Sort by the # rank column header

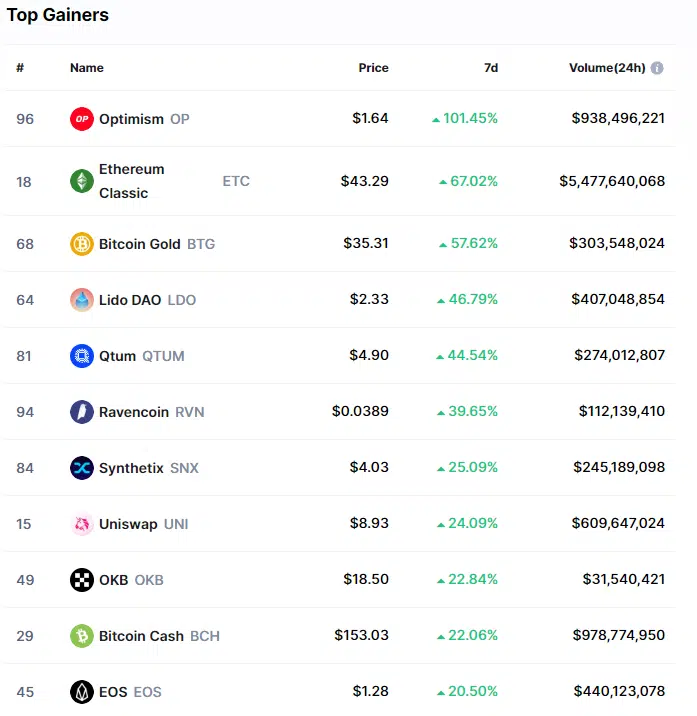point(20,68)
